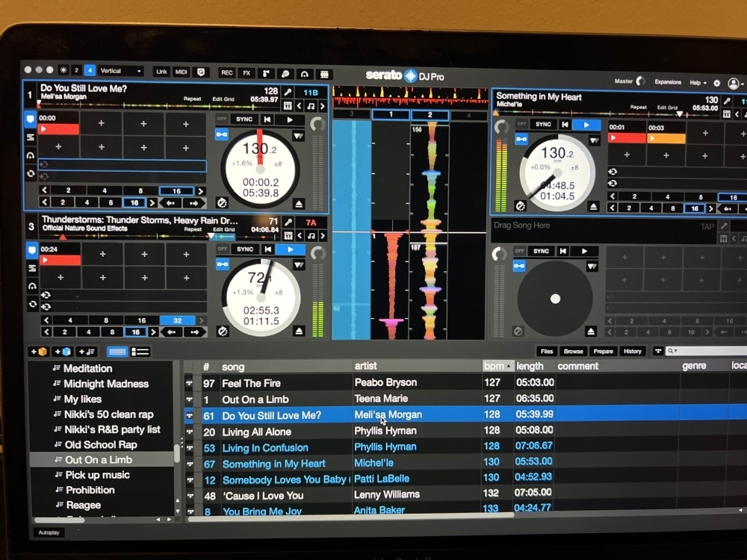Add a new playlist icon

86,352
